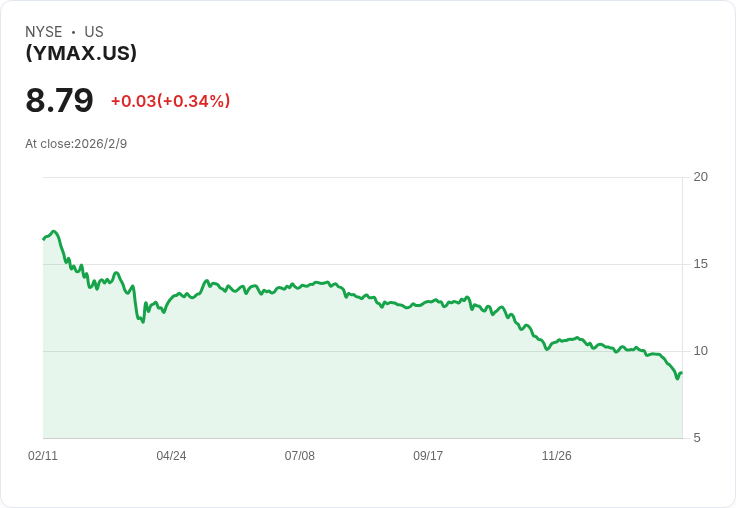Click the At close date text
The height and width of the screenshot is (508, 736).
(x=76, y=144)
